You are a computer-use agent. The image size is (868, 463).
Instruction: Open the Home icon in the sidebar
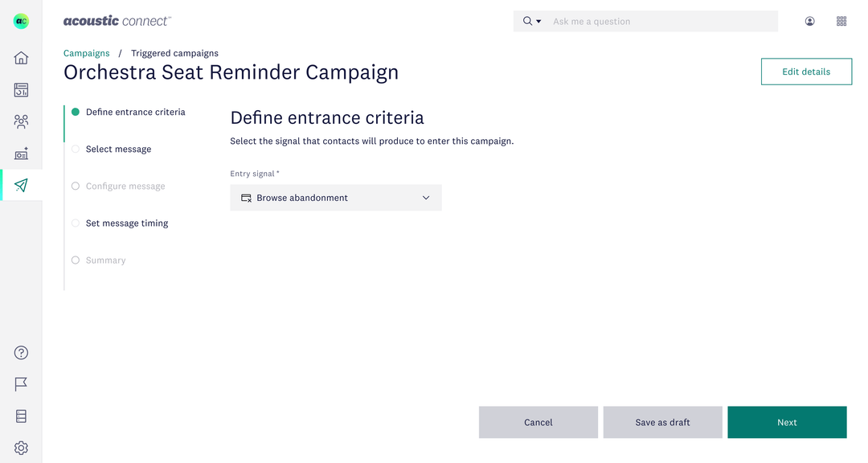[21, 57]
